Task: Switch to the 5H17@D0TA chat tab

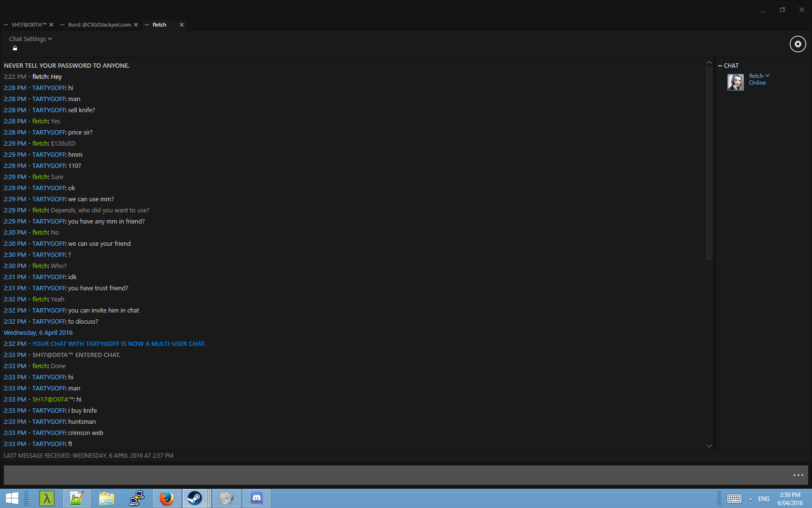Action: coord(29,25)
